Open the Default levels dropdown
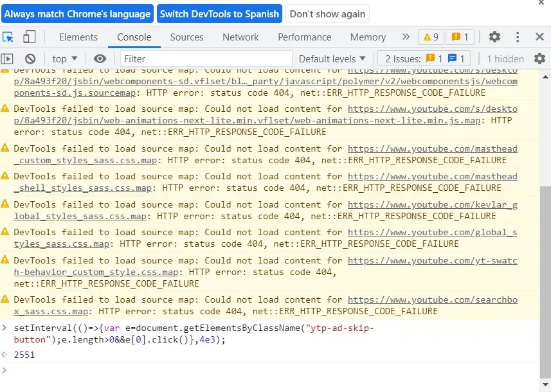Viewport: 551px width, 392px height. point(332,58)
